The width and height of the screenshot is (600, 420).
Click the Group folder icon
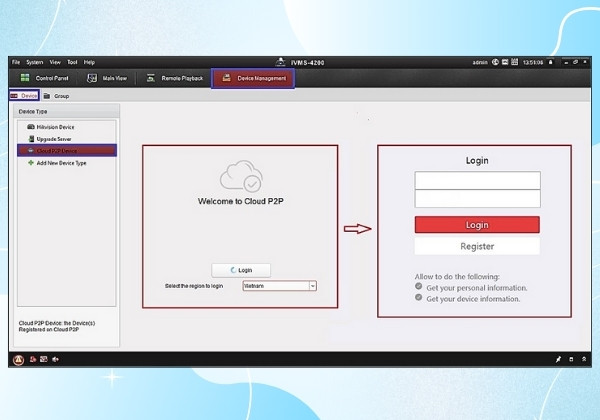click(x=47, y=96)
